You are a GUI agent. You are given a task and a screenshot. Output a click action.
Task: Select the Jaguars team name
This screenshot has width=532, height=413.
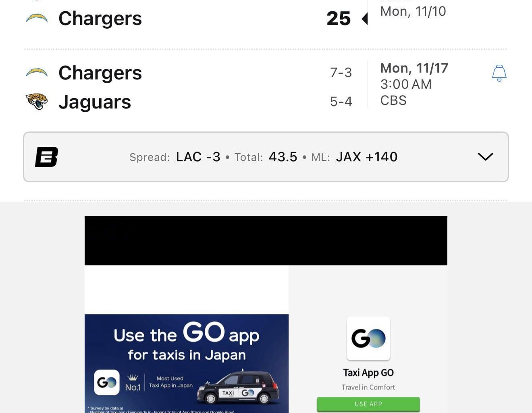click(x=94, y=102)
